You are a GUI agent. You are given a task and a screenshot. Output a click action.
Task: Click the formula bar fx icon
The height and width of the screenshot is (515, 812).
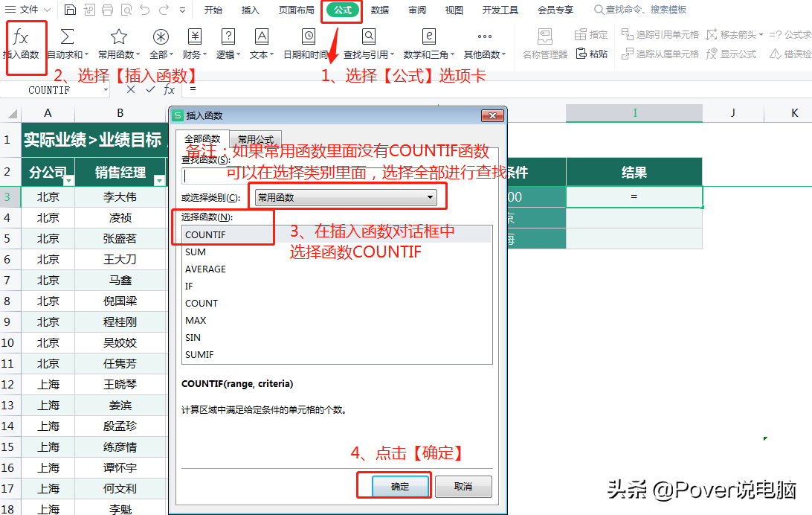point(169,89)
